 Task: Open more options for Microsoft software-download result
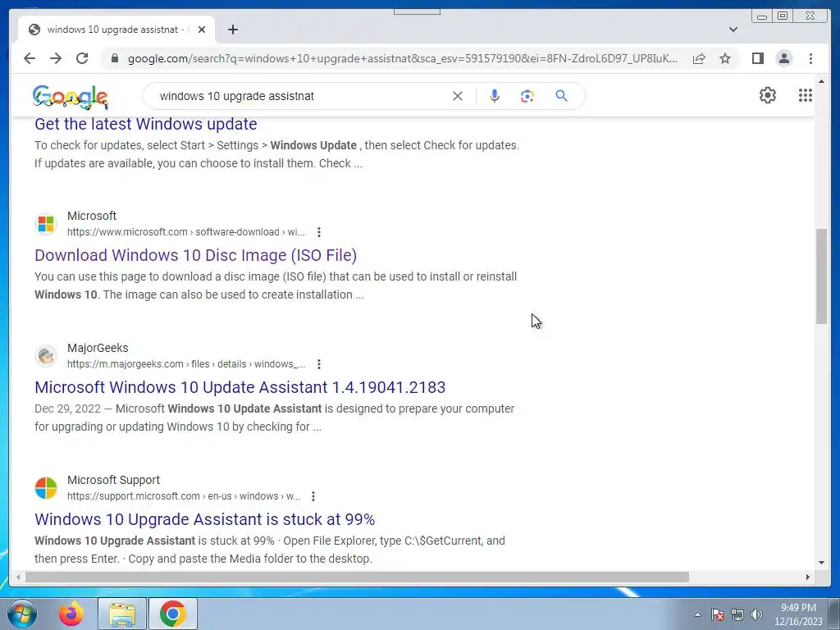click(x=319, y=232)
